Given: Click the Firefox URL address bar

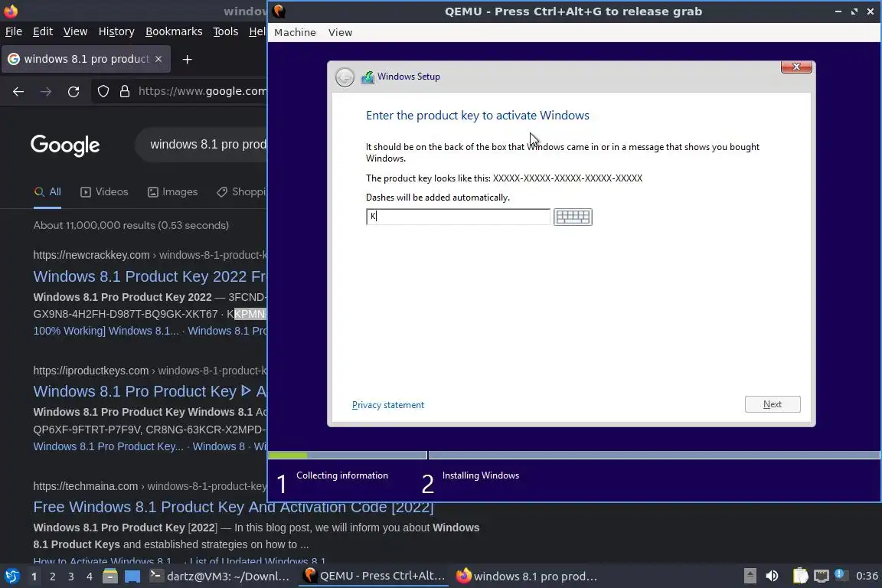Looking at the screenshot, I should [x=202, y=91].
